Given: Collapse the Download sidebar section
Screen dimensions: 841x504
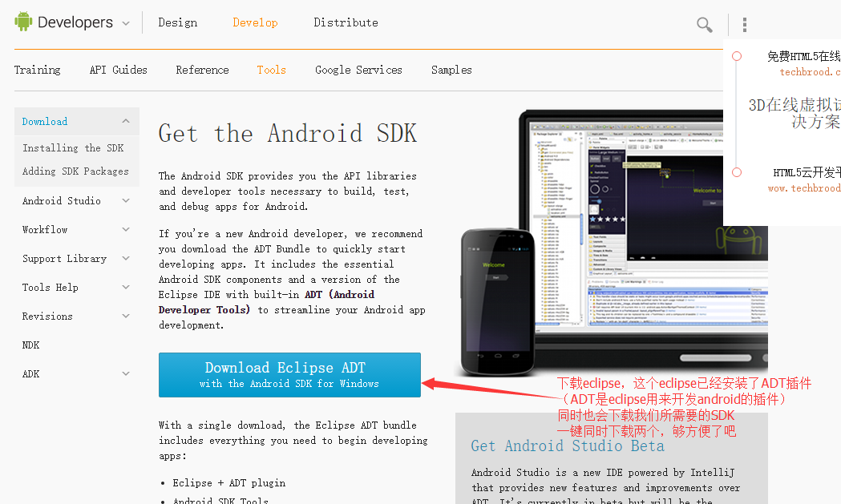Looking at the screenshot, I should (126, 121).
